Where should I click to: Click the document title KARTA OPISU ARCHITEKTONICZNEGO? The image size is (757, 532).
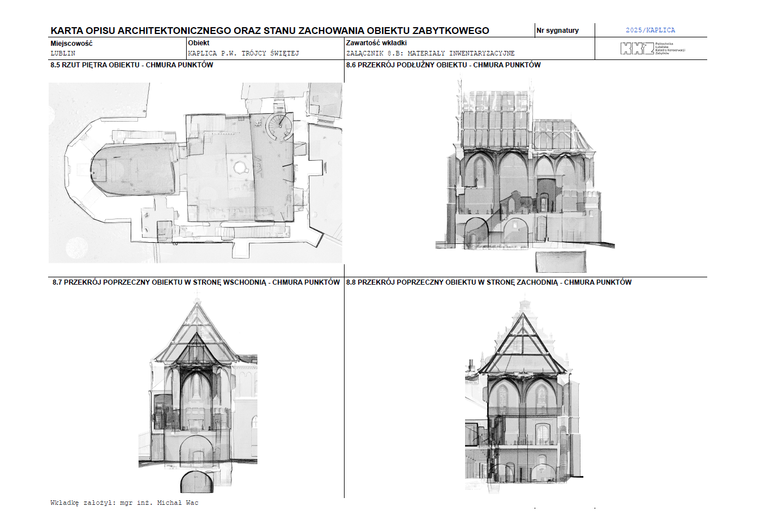click(x=270, y=31)
